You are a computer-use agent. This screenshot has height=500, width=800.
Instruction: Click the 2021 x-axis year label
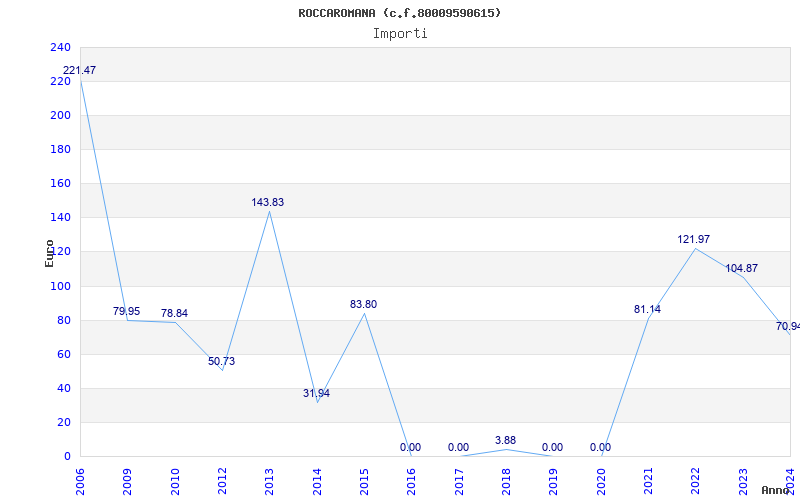click(648, 482)
